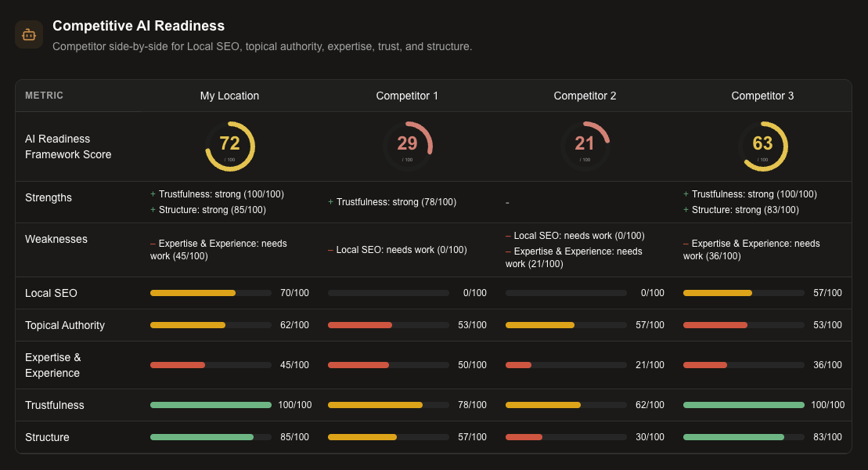
Task: Select the Competitor 1 column header
Action: click(408, 96)
